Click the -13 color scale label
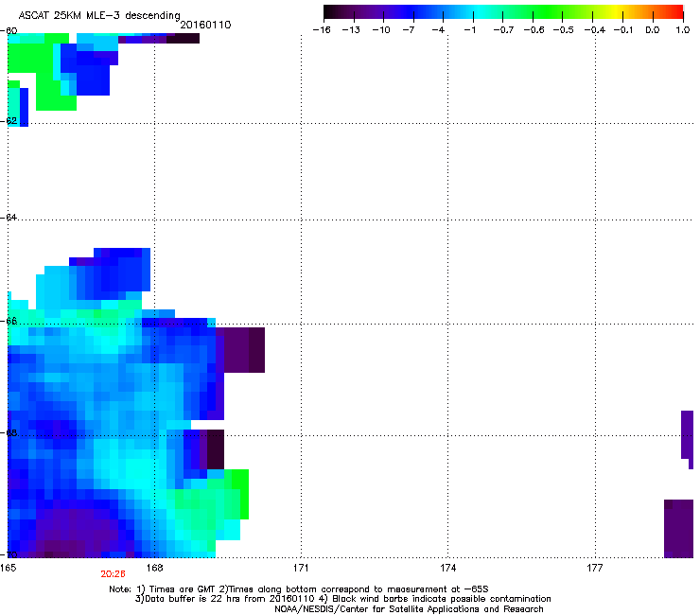Viewport: 700px width, 615px height. pos(351,30)
